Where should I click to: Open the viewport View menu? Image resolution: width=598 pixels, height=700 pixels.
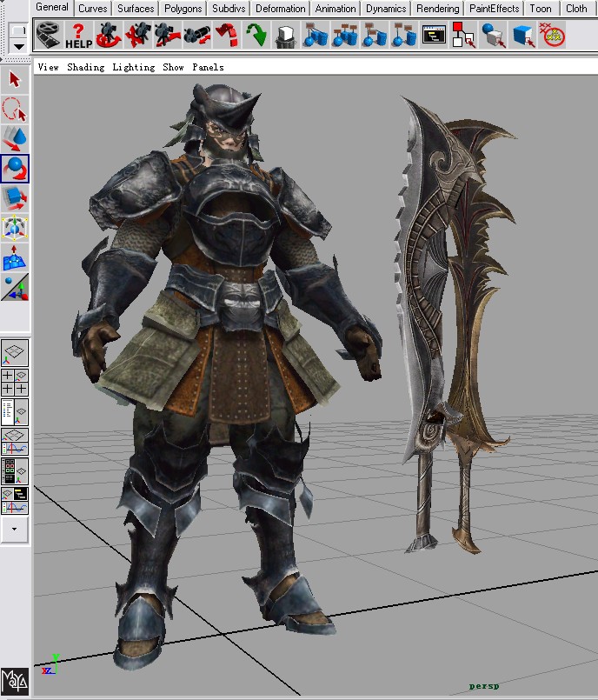(48, 67)
